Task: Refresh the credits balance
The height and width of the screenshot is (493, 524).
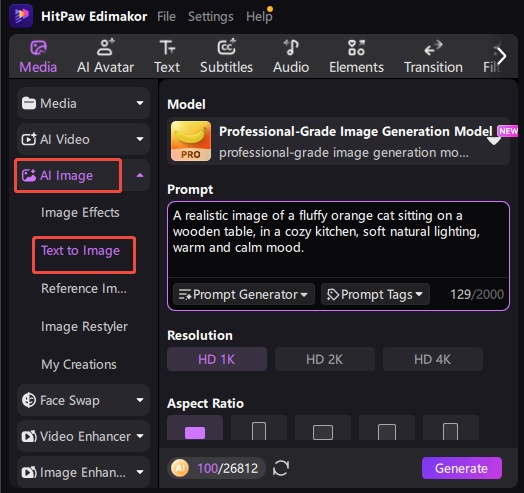Action: click(281, 468)
